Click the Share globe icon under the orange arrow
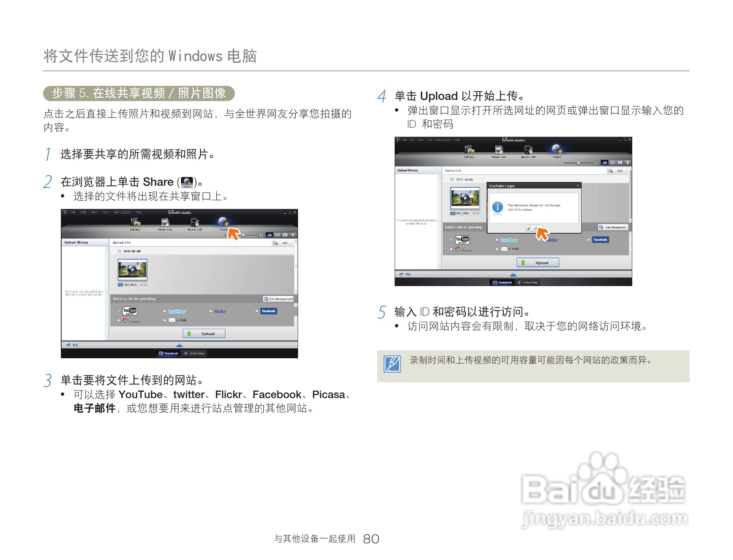Image resolution: width=733 pixels, height=560 pixels. pyautogui.click(x=223, y=221)
